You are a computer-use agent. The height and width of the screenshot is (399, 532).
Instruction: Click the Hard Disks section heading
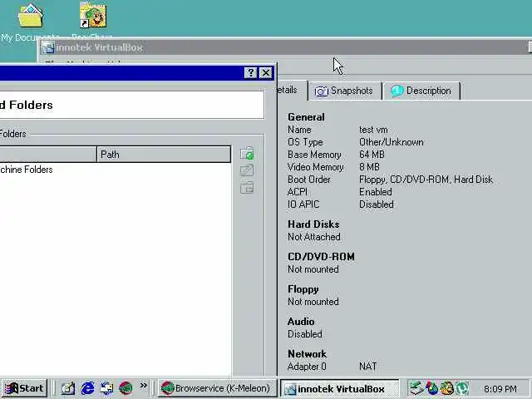[313, 224]
